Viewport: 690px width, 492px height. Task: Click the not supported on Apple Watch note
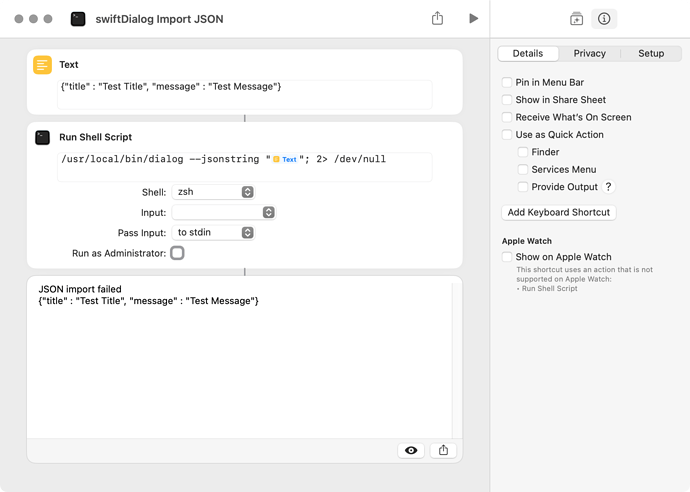coord(584,279)
